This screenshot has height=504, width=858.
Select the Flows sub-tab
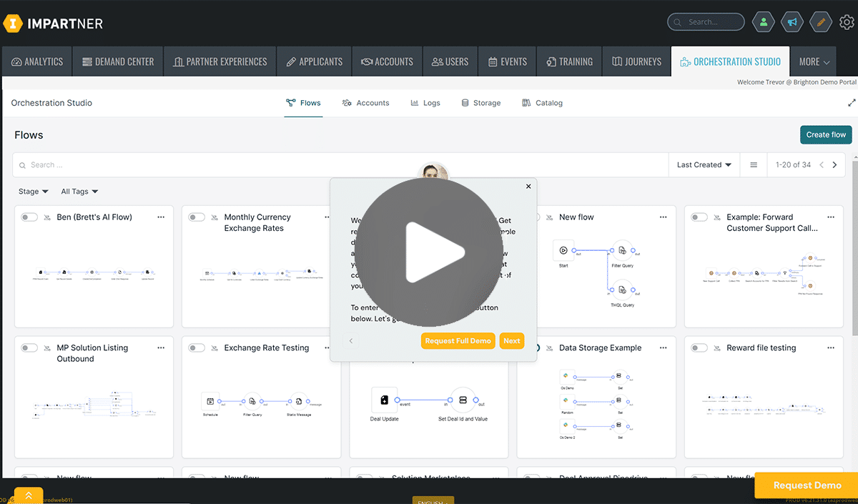pos(303,103)
